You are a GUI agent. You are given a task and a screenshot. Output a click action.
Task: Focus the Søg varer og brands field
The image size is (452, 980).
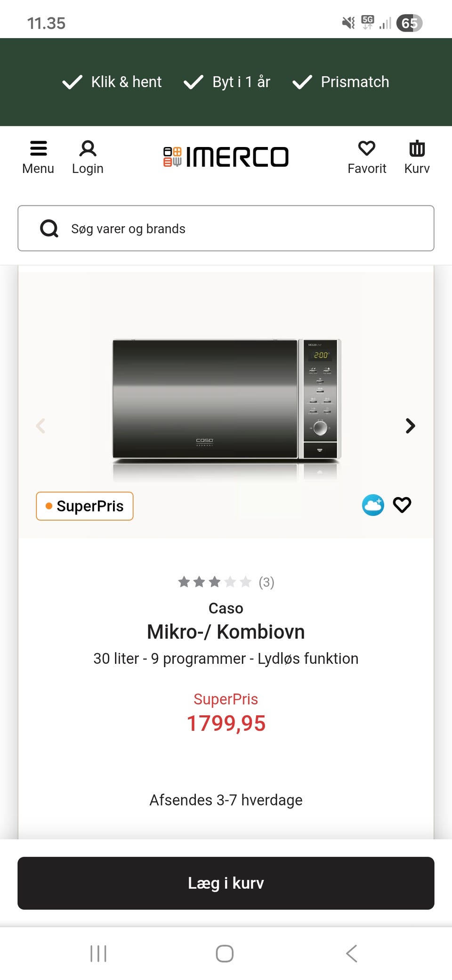tap(245, 229)
